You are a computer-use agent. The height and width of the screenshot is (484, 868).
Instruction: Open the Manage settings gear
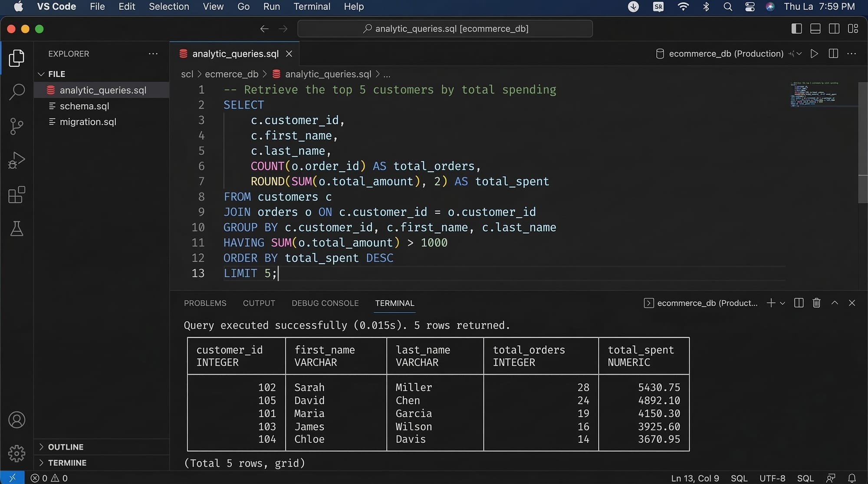(16, 453)
